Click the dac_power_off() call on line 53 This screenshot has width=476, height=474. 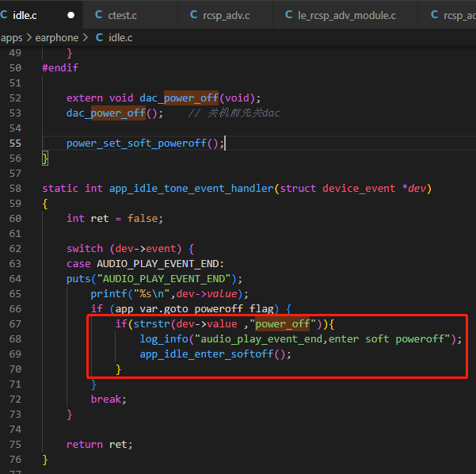pyautogui.click(x=115, y=113)
